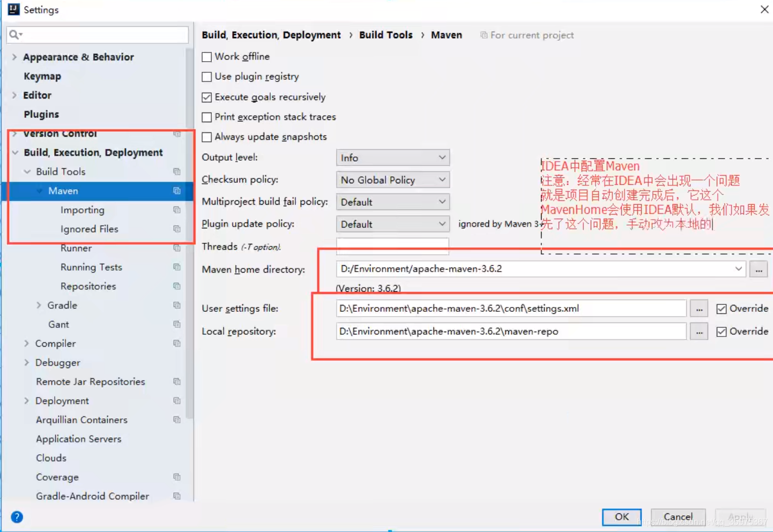
Task: Expand Appearance & Behavior section
Action: point(14,57)
